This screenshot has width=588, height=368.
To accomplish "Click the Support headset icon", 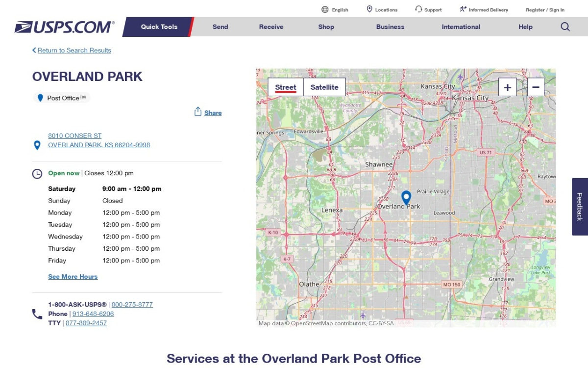I will tap(418, 9).
